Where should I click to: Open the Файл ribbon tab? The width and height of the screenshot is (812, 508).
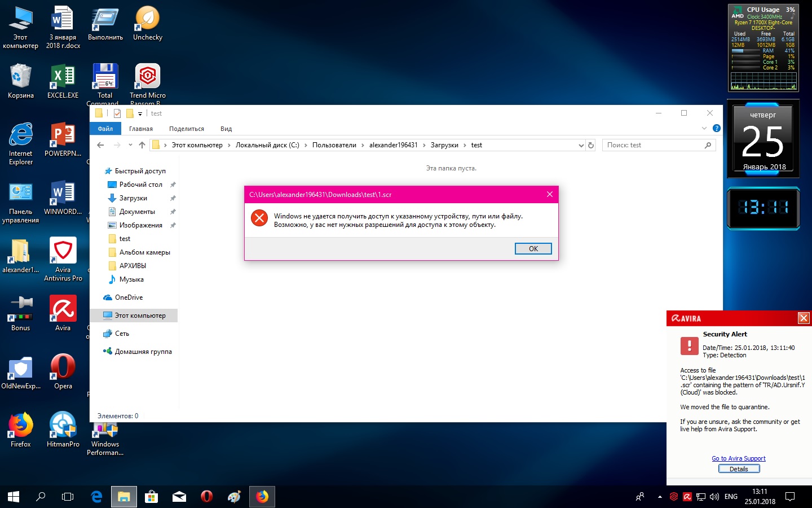[105, 129]
